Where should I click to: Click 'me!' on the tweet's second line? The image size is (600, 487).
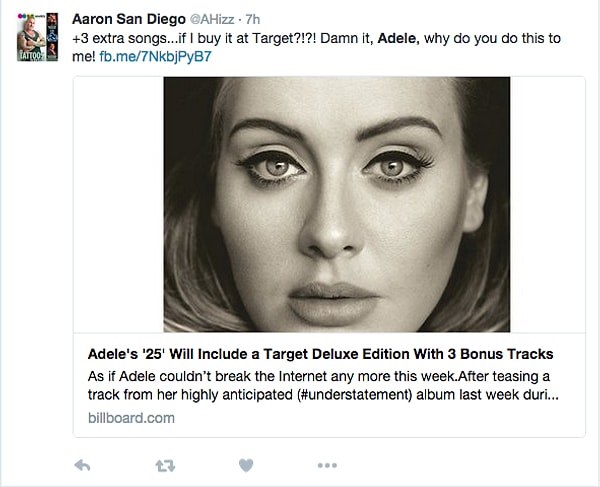click(x=84, y=56)
